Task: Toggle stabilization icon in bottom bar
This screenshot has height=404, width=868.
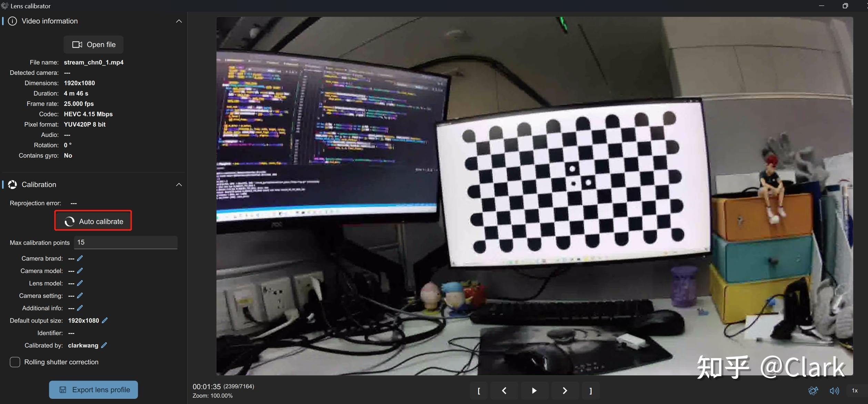Action: tap(813, 391)
